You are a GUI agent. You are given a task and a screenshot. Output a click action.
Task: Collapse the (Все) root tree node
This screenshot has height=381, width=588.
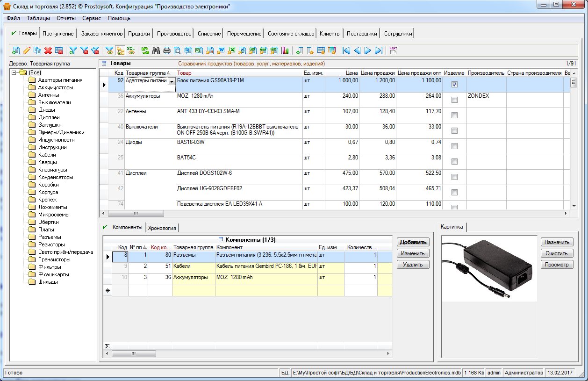pos(14,72)
